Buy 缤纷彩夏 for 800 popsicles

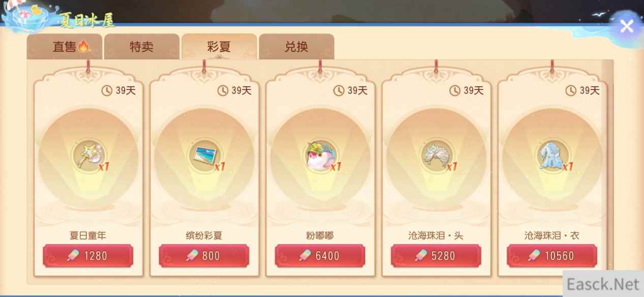coord(204,256)
